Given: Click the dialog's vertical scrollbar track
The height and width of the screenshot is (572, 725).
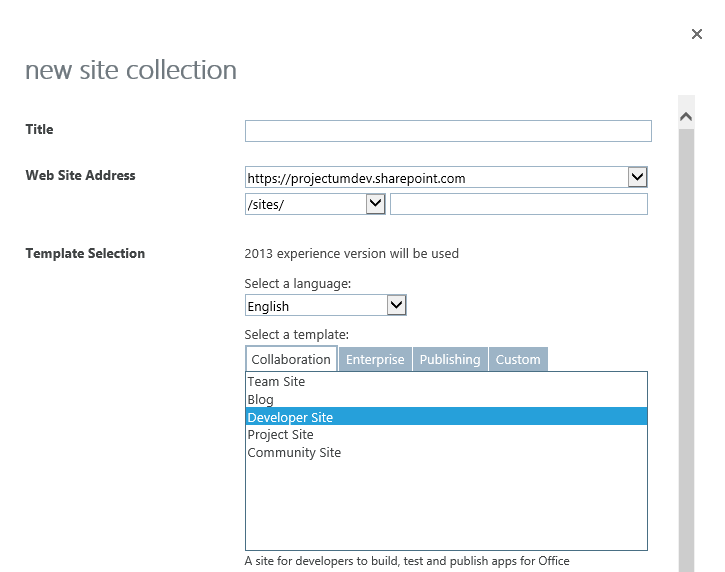Looking at the screenshot, I should pos(686,350).
